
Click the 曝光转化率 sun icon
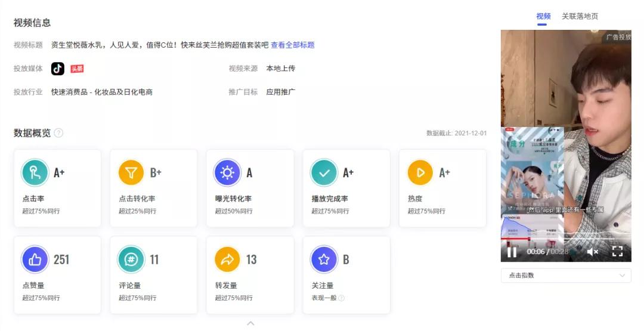228,172
